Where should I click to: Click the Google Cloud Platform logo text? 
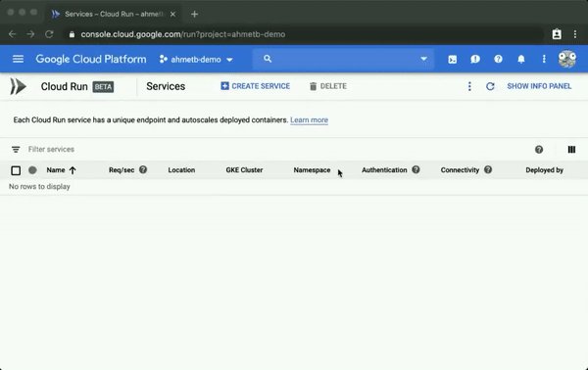click(x=91, y=59)
